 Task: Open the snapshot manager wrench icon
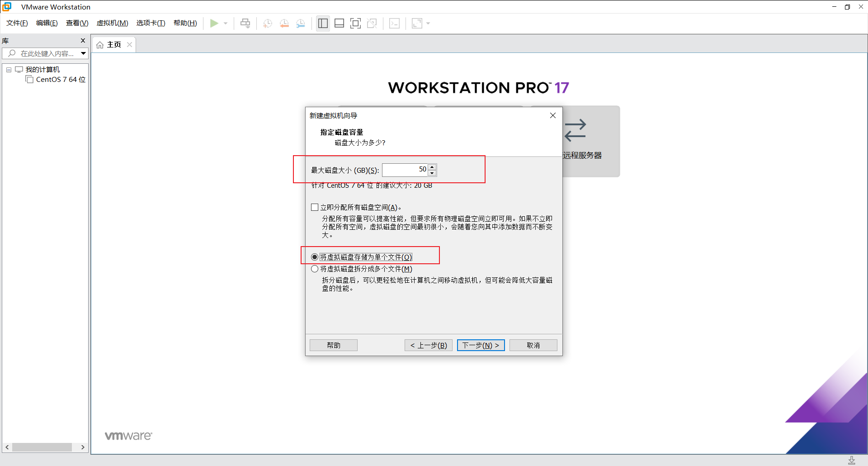coord(301,23)
